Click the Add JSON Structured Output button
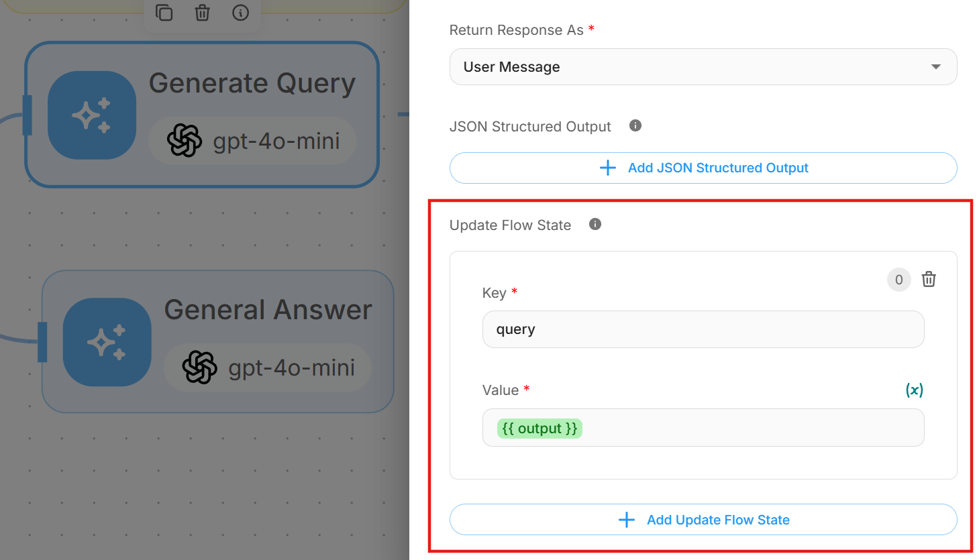The width and height of the screenshot is (979, 560). pyautogui.click(x=703, y=168)
